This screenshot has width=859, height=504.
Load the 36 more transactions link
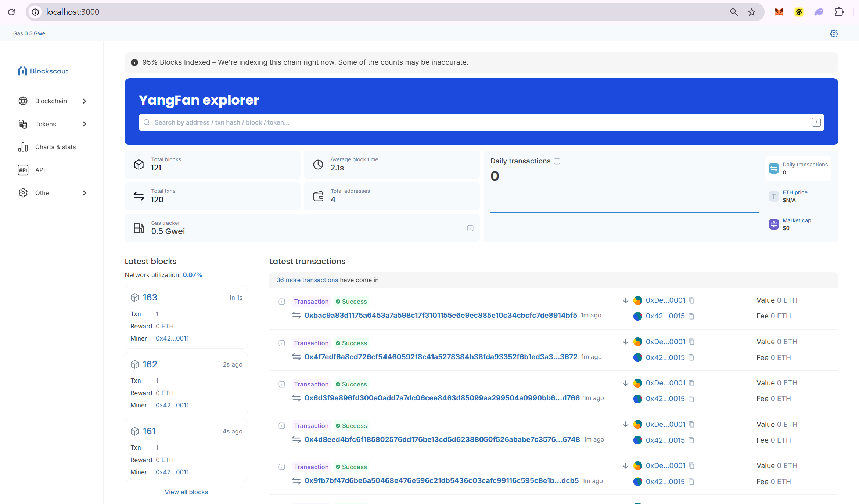pyautogui.click(x=307, y=280)
